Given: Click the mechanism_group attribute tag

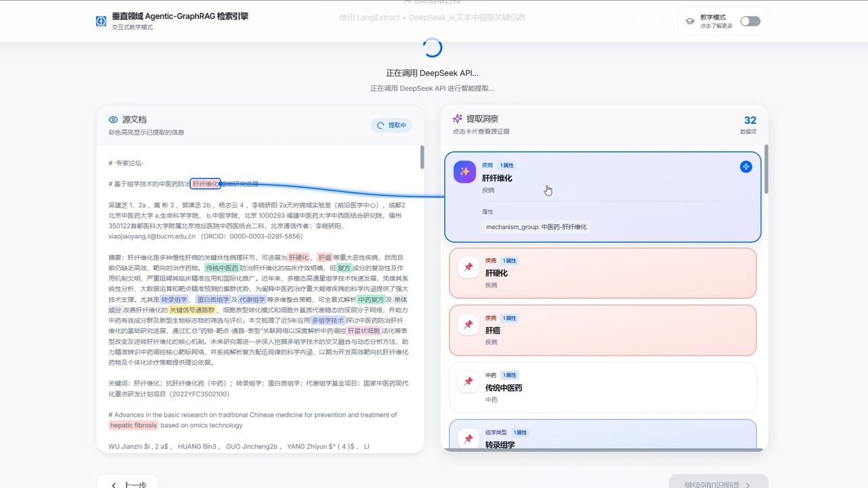Looking at the screenshot, I should tap(536, 227).
